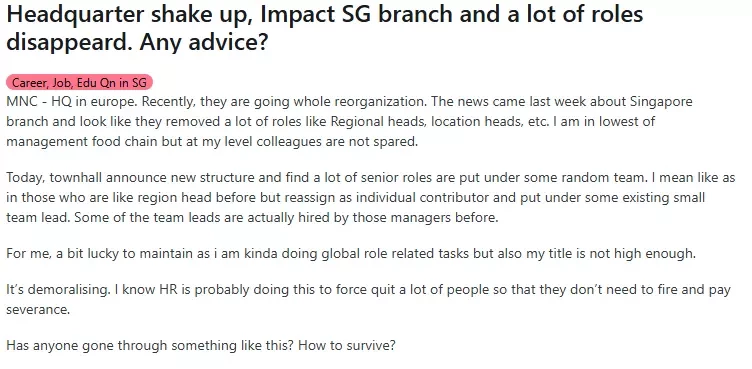Click the word 'disappeard.' in the title
The width and height of the screenshot is (752, 369).
tap(70, 43)
